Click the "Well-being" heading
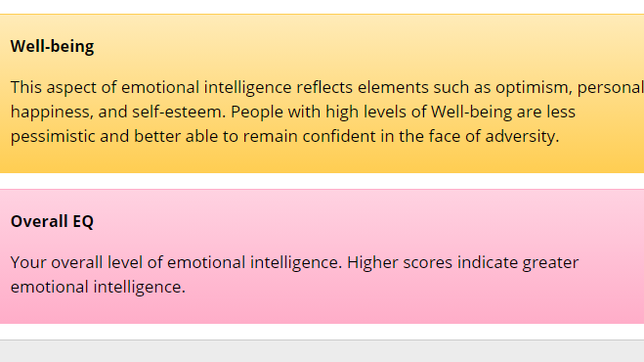 point(52,47)
